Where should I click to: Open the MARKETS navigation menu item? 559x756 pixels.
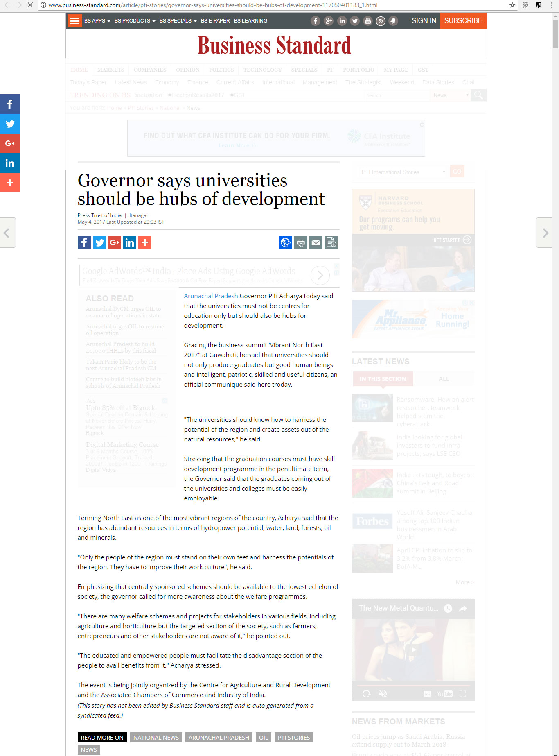tap(110, 70)
